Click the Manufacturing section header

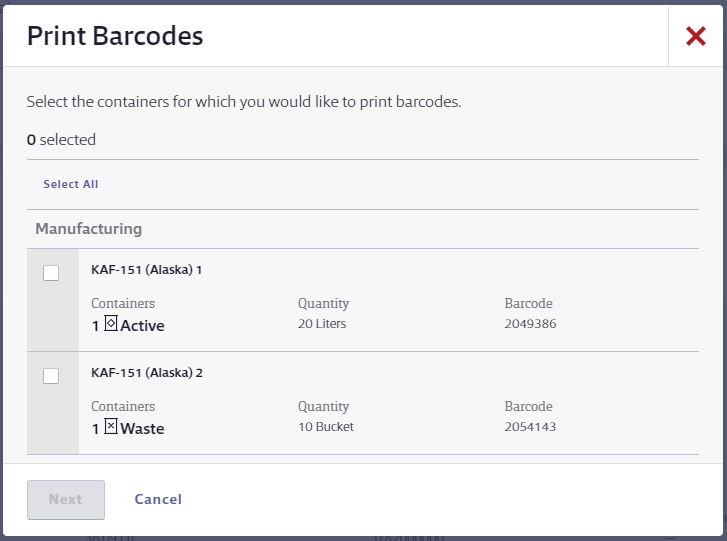coord(89,229)
